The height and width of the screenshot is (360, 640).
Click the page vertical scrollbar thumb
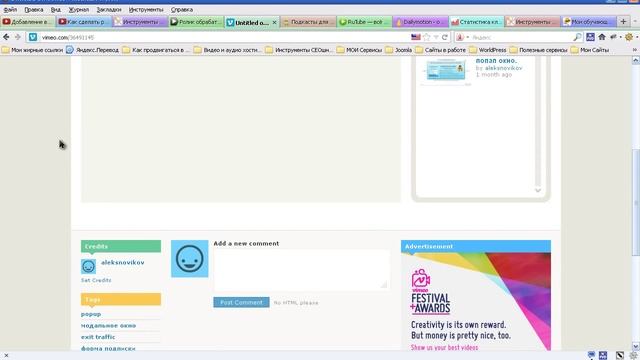tap(636, 202)
